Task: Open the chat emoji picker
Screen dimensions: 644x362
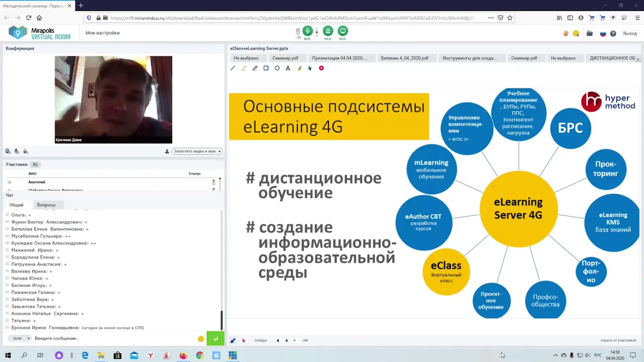Action: [x=201, y=339]
